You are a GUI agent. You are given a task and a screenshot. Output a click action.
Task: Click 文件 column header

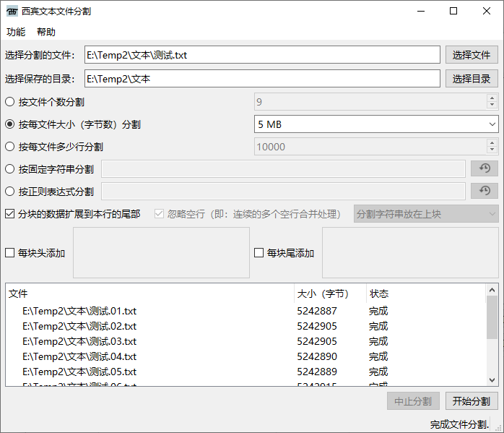(x=149, y=293)
